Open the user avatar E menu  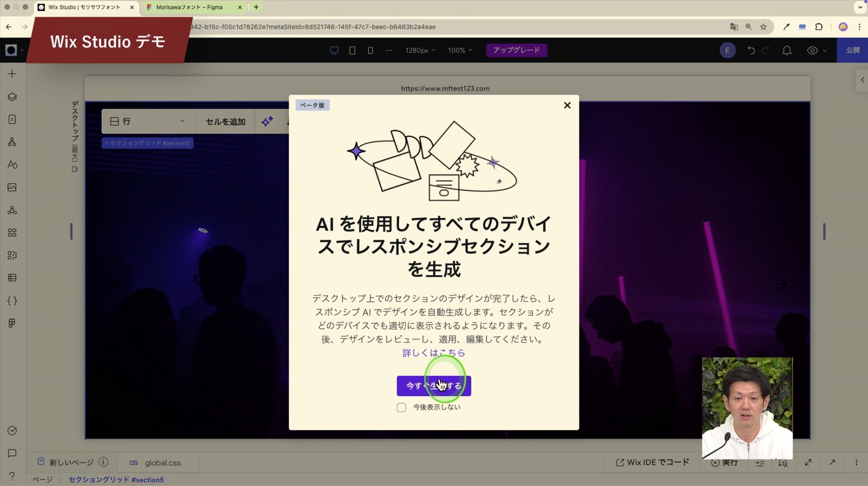[x=727, y=50]
